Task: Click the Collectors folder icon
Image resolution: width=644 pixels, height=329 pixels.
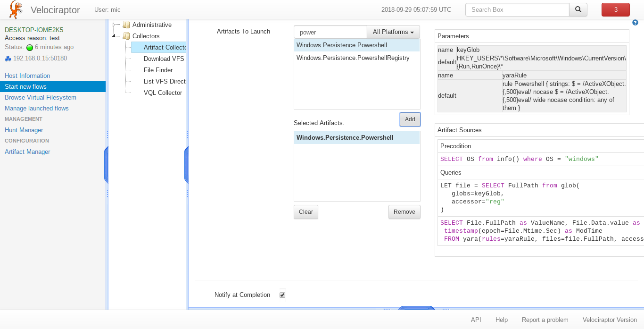Action: click(x=126, y=36)
